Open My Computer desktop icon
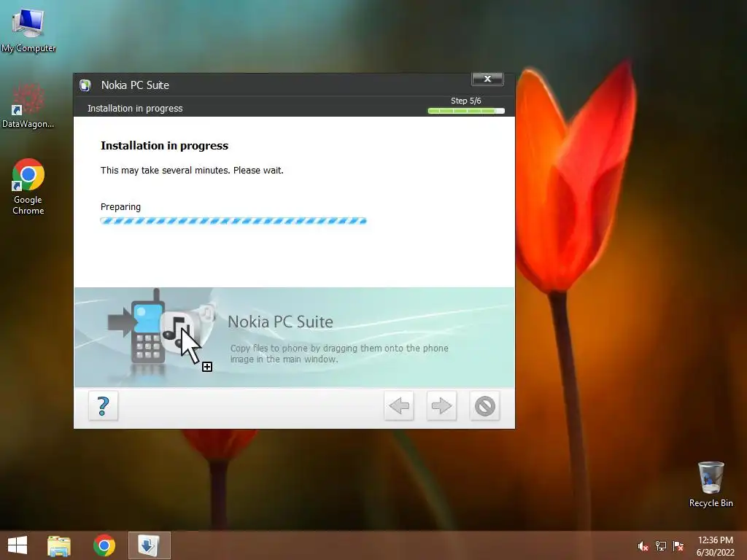The height and width of the screenshot is (560, 747). [x=28, y=29]
